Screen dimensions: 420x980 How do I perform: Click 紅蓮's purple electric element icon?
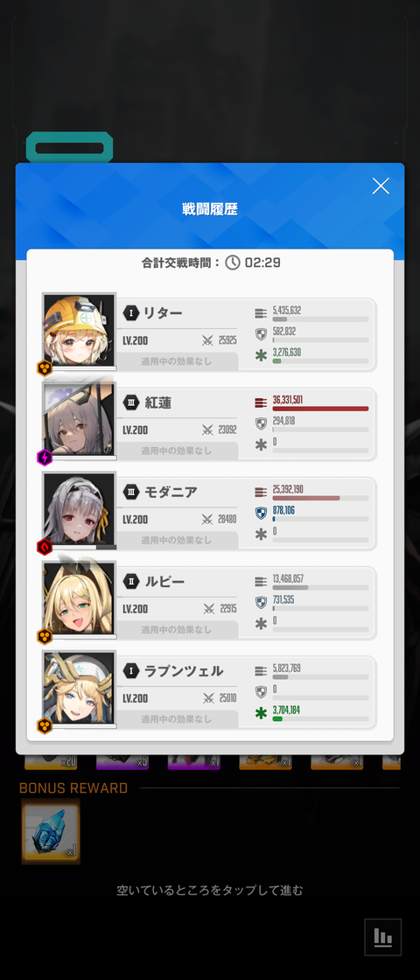click(45, 458)
